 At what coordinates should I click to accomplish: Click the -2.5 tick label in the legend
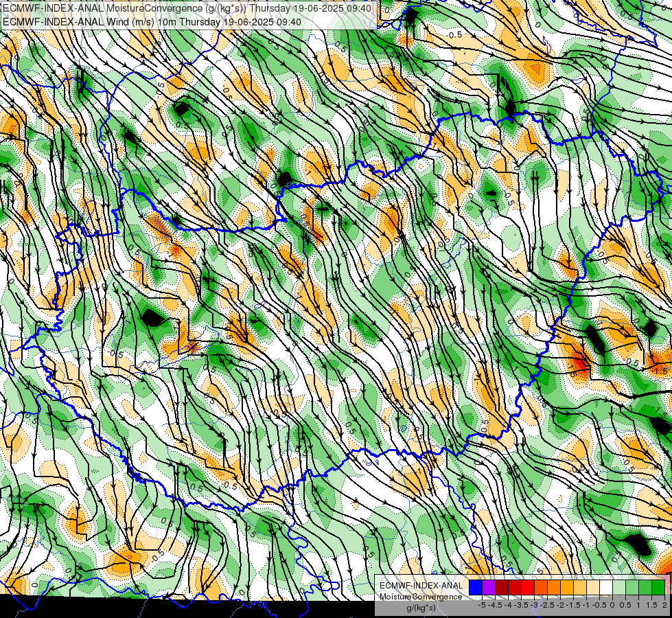(x=547, y=605)
